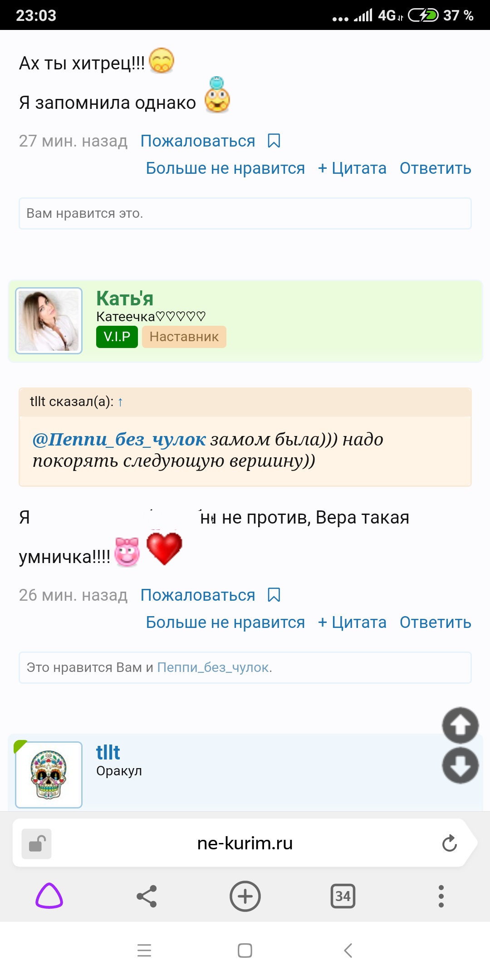Bookmark the post from 27 minutes ago
Image resolution: width=490 pixels, height=980 pixels.
tap(274, 141)
